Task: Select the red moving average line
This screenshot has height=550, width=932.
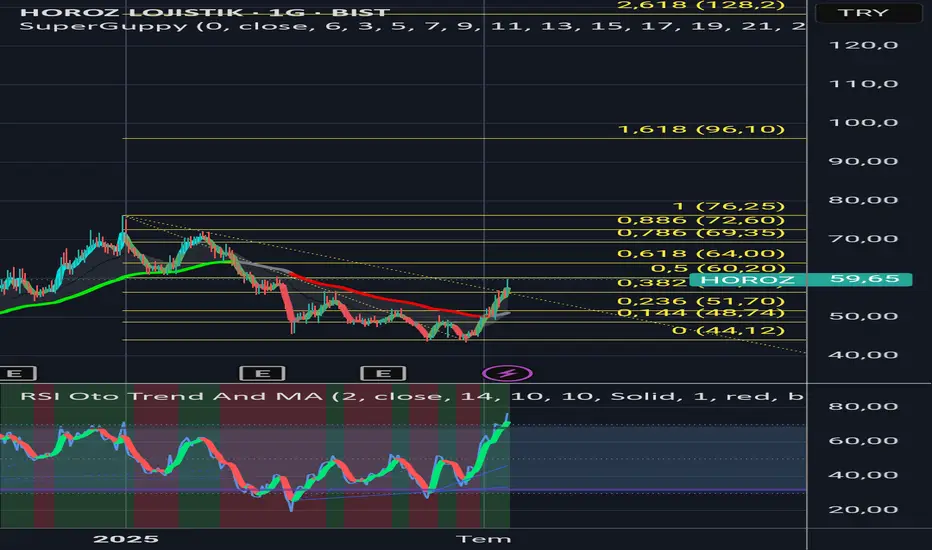Action: (x=400, y=302)
